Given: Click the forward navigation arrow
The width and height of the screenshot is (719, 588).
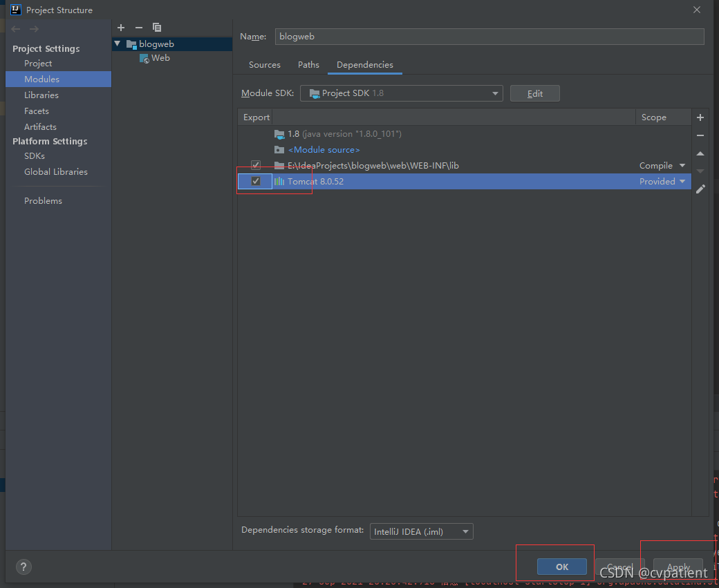Looking at the screenshot, I should pyautogui.click(x=34, y=29).
